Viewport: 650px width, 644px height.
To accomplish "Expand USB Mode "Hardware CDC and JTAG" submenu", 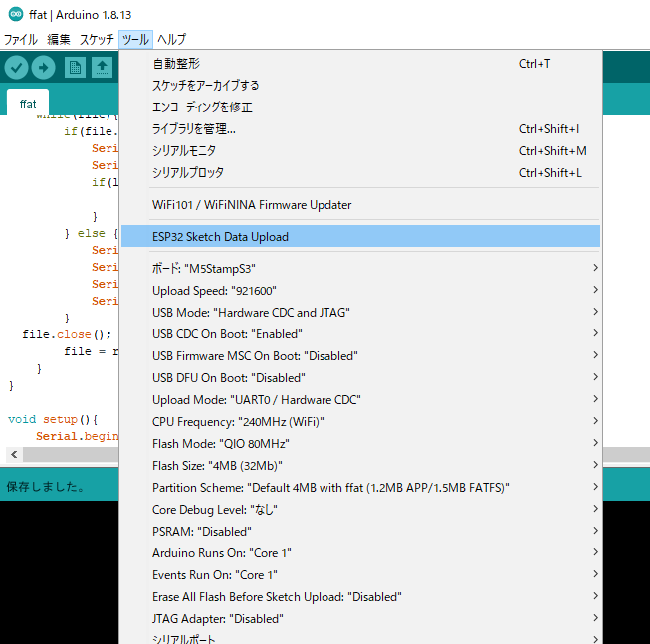I will click(360, 313).
